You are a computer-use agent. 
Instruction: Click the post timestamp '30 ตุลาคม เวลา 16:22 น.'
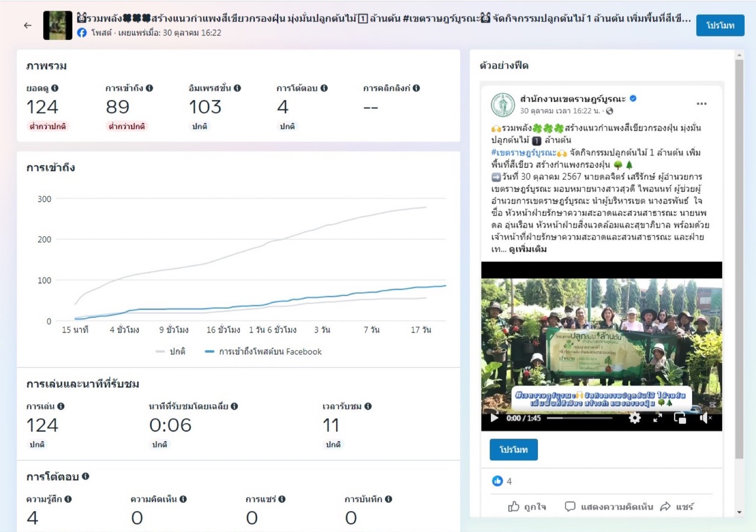[560, 111]
